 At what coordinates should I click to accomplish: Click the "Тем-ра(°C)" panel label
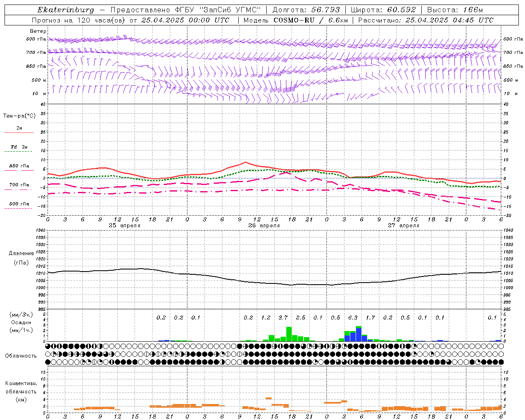click(19, 116)
